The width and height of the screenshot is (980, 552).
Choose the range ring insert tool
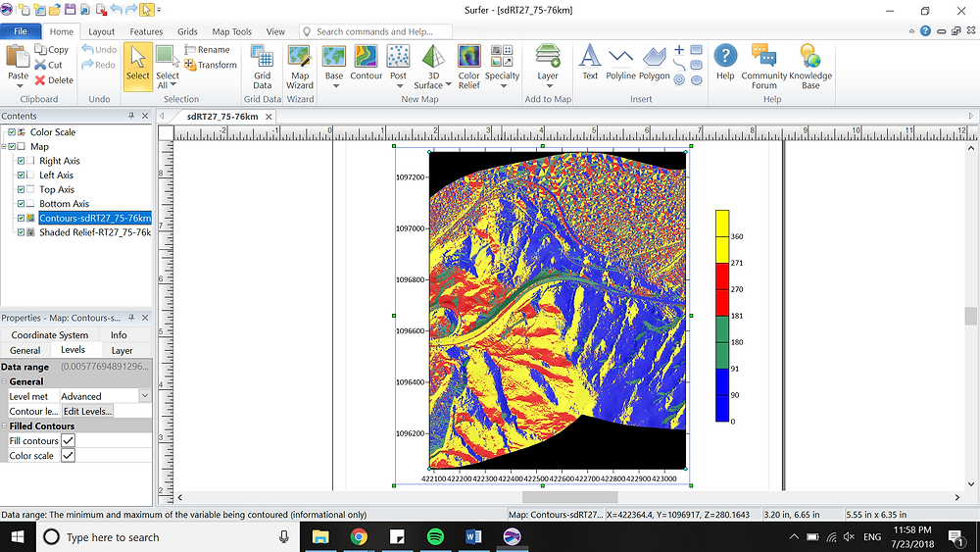[x=679, y=80]
